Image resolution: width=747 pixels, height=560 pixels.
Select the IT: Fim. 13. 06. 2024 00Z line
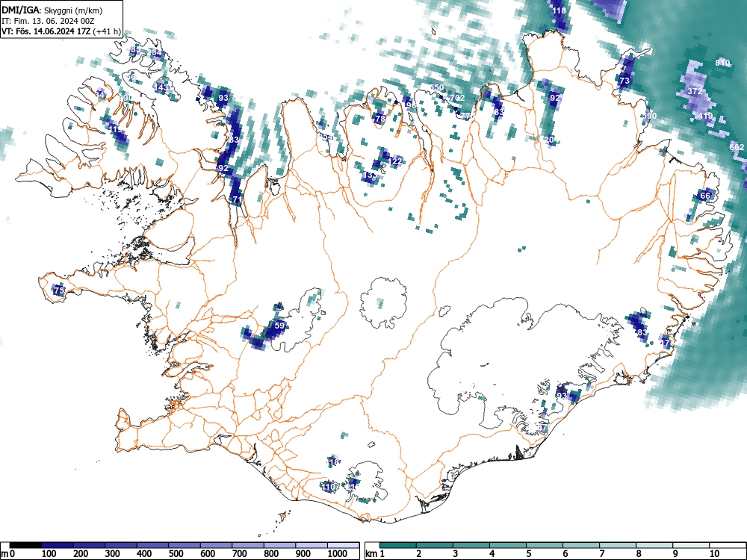pyautogui.click(x=46, y=21)
